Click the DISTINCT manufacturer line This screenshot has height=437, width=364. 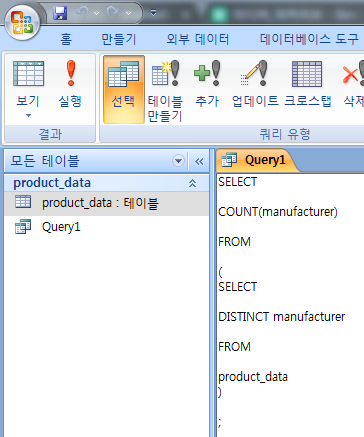point(281,317)
